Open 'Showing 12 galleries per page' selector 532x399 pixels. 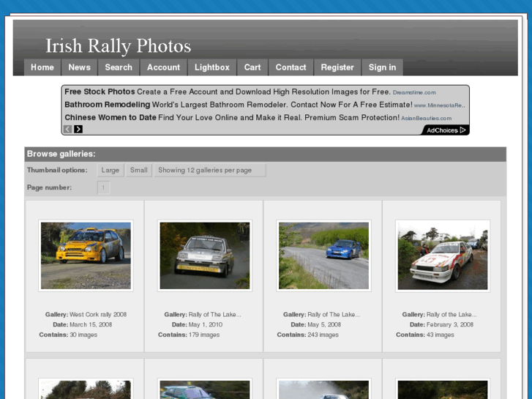(x=210, y=170)
